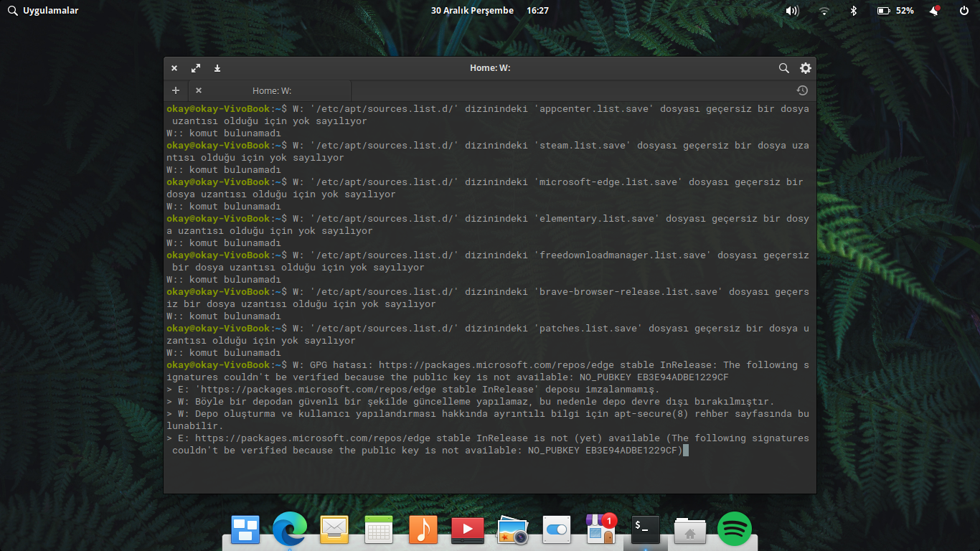Launch Calendar from the dock
This screenshot has width=980, height=551.
[x=379, y=529]
